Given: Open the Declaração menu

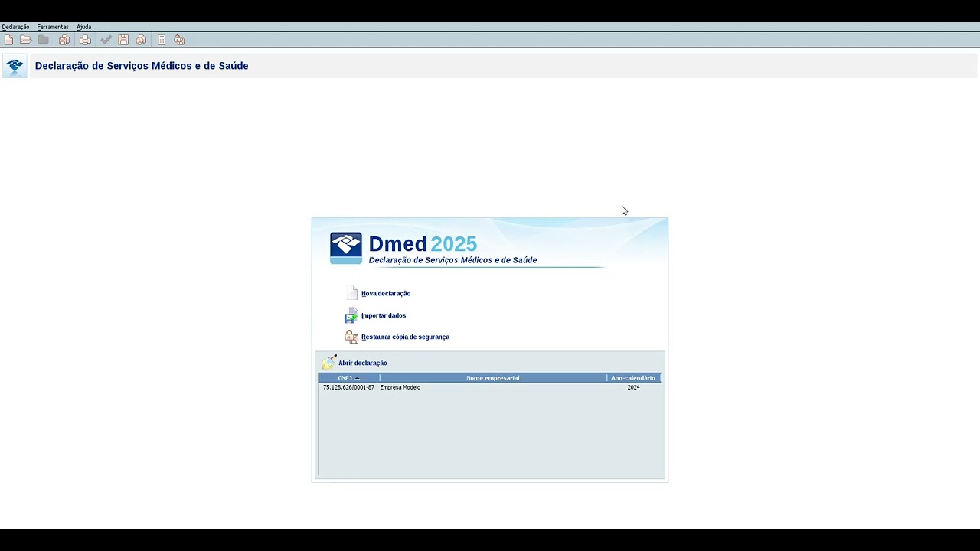Looking at the screenshot, I should point(15,27).
